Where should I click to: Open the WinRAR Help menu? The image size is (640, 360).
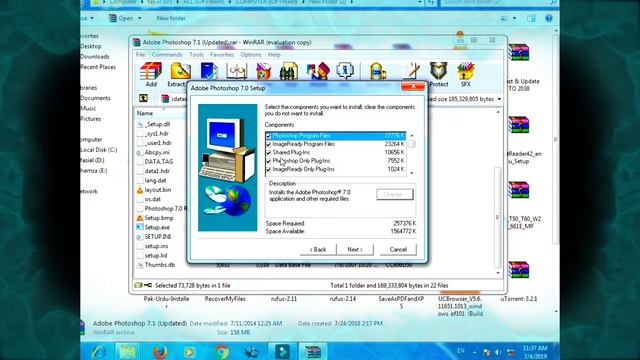point(274,54)
